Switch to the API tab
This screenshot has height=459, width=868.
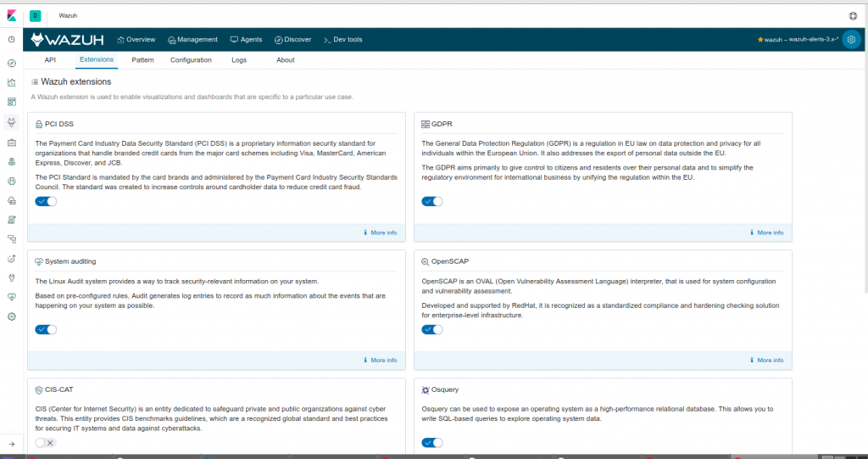[x=50, y=60]
